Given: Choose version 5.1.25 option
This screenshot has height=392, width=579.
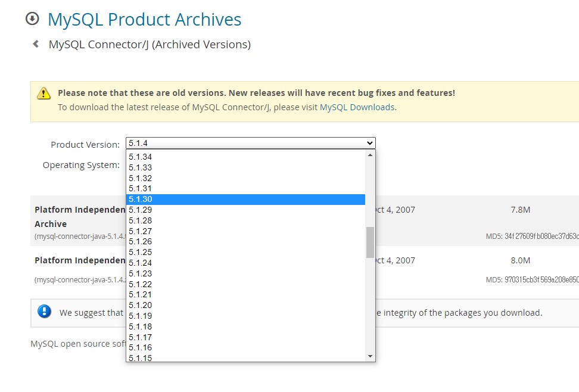Looking at the screenshot, I should coord(245,253).
